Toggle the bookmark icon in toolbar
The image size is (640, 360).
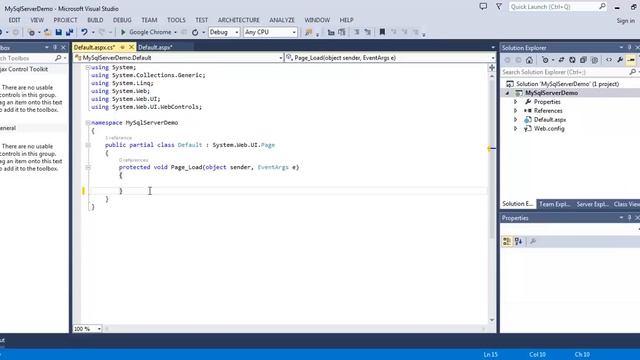382,32
